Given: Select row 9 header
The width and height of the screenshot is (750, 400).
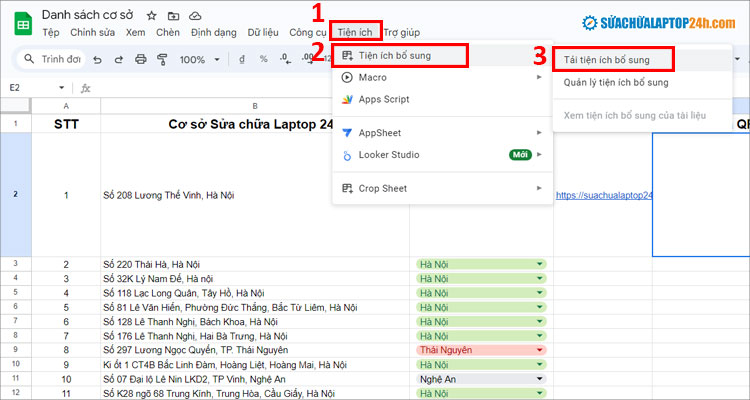Looking at the screenshot, I should pos(16,350).
